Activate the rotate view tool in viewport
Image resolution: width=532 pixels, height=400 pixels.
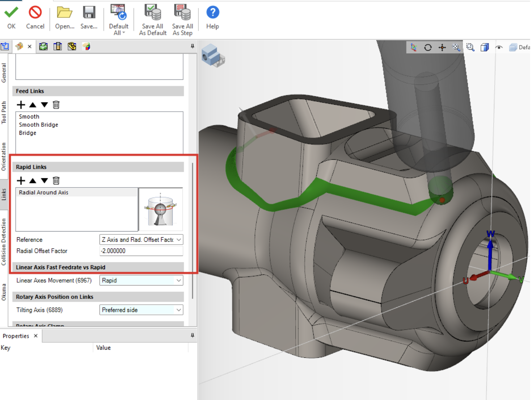point(428,47)
